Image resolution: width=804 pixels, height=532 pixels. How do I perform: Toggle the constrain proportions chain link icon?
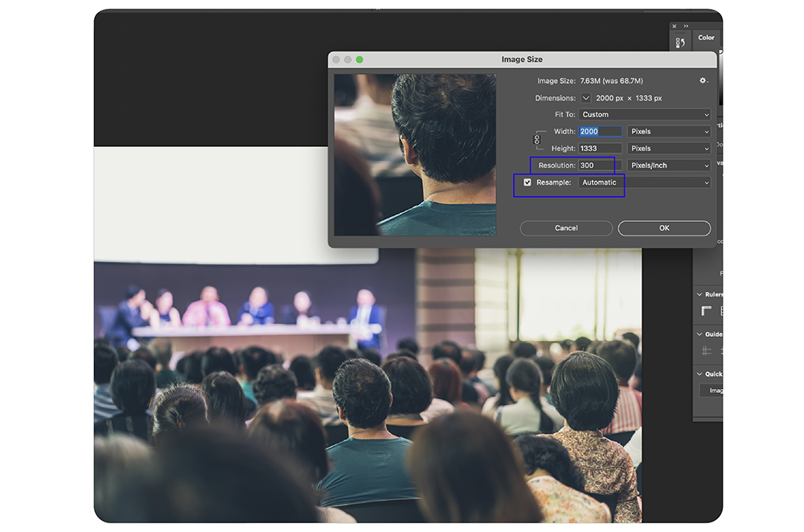click(x=537, y=140)
